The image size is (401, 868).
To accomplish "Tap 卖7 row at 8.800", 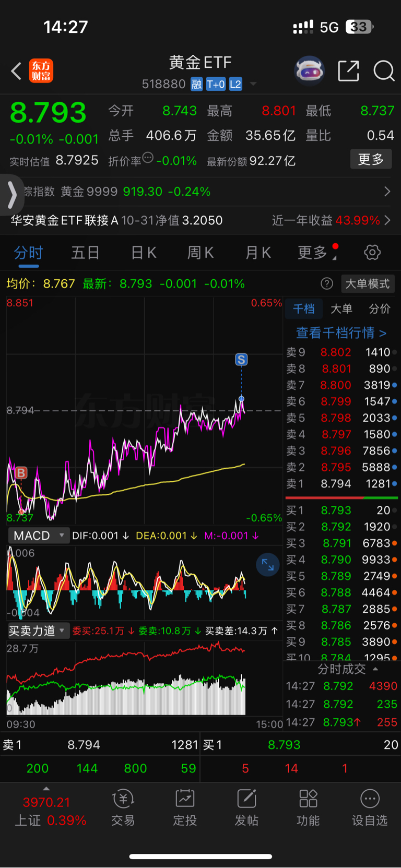I will [x=341, y=385].
